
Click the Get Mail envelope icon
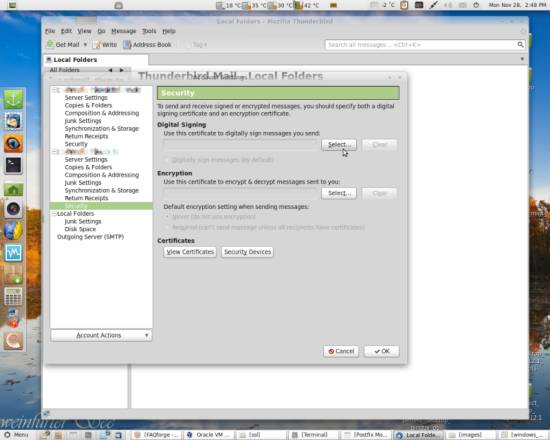51,45
